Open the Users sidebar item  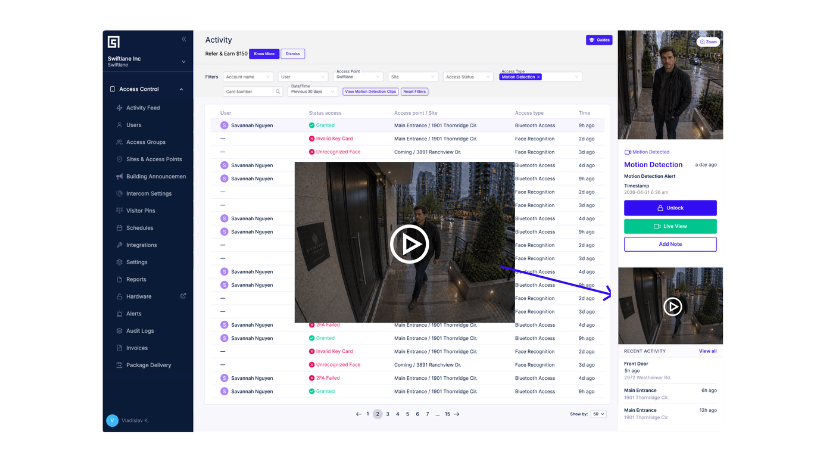pos(133,125)
